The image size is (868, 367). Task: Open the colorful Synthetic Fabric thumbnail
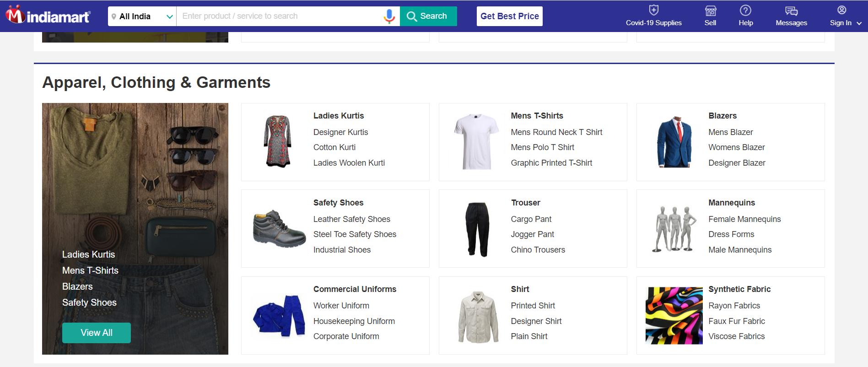[674, 315]
